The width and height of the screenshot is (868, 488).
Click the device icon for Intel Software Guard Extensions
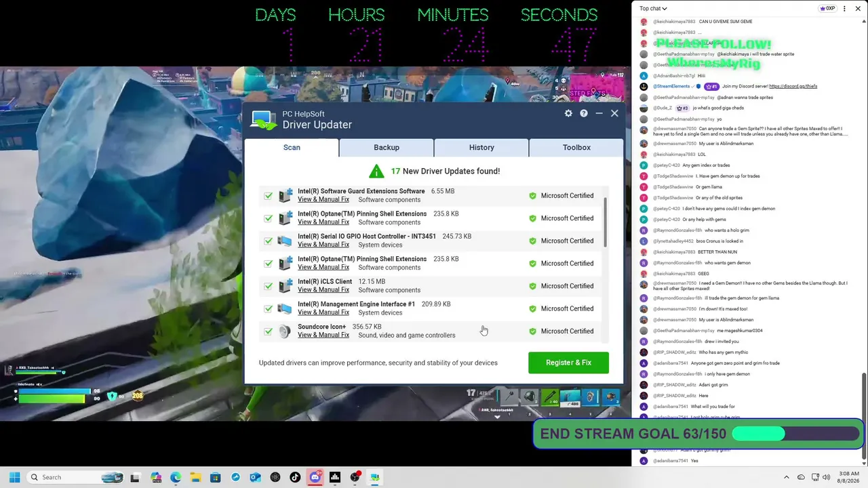(285, 195)
